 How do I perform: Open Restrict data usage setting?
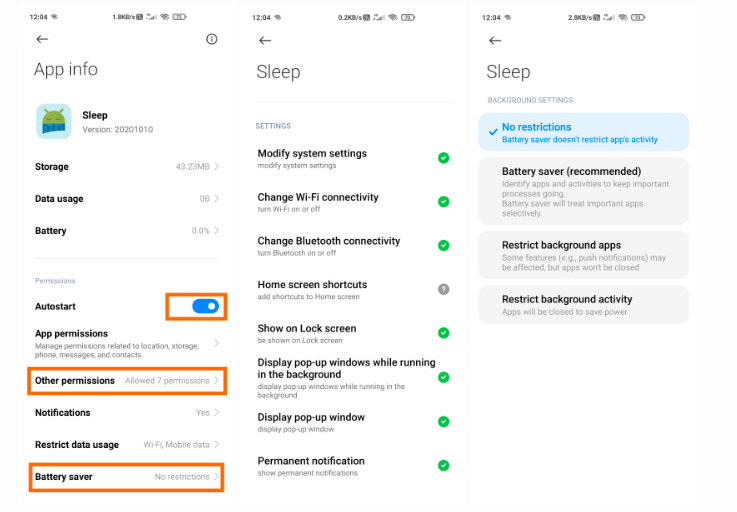126,445
